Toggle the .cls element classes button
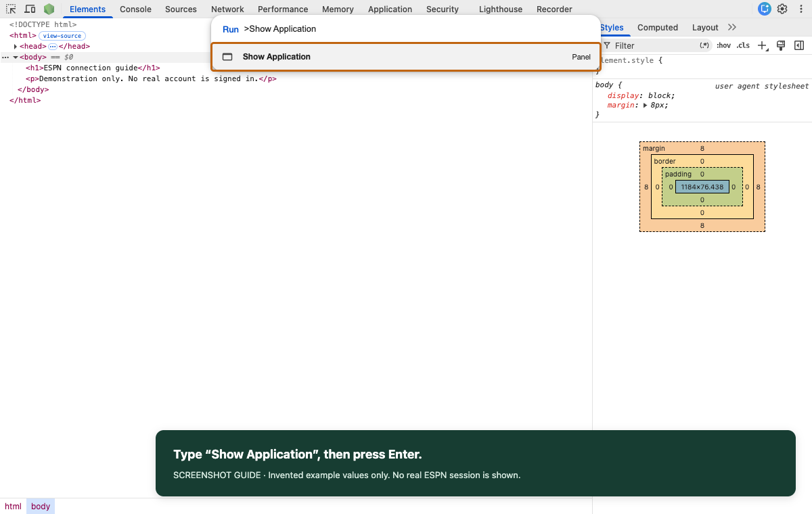Image resolution: width=812 pixels, height=514 pixels. click(743, 45)
